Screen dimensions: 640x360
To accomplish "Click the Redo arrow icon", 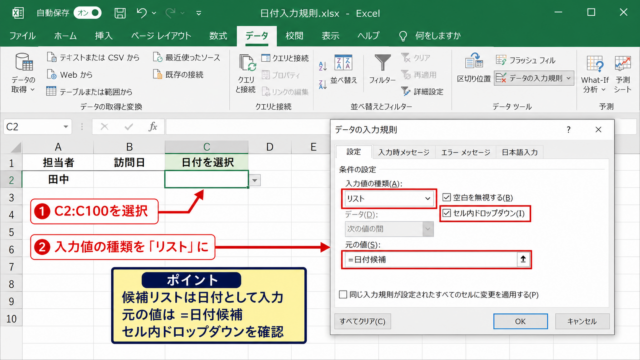I will pyautogui.click(x=171, y=13).
